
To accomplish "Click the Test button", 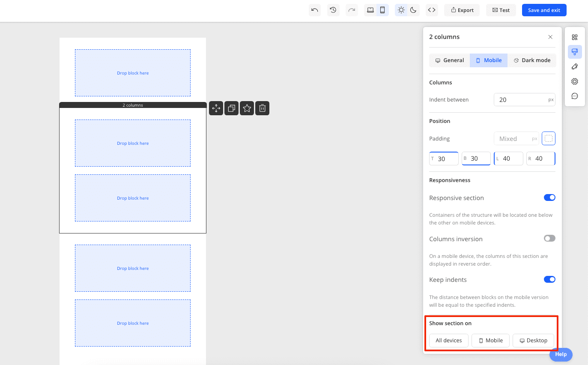I will coord(501,10).
